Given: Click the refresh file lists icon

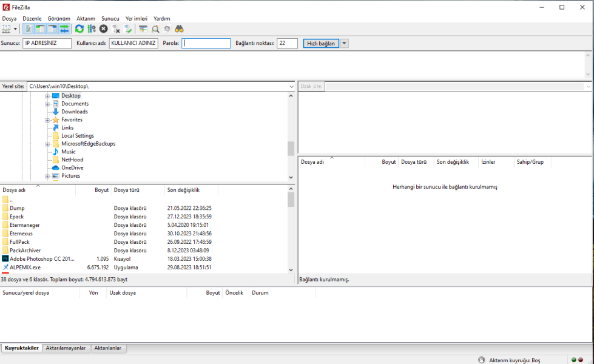Looking at the screenshot, I should point(79,29).
